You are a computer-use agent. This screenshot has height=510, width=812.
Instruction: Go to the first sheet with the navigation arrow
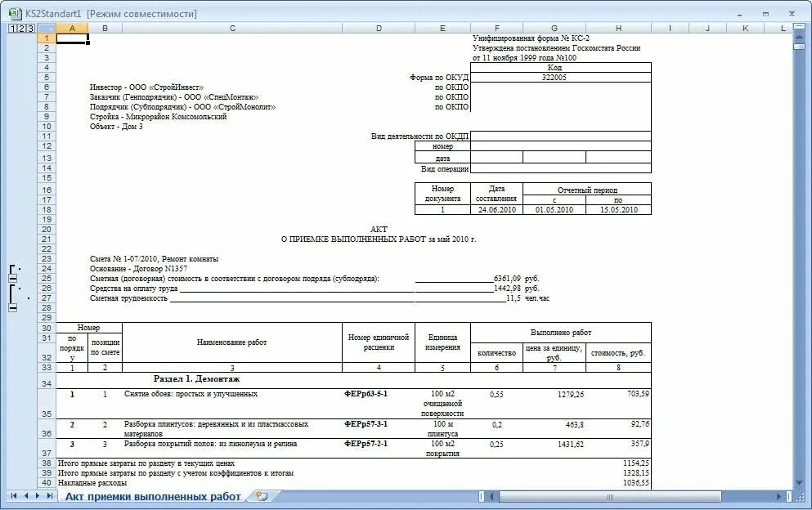14,496
